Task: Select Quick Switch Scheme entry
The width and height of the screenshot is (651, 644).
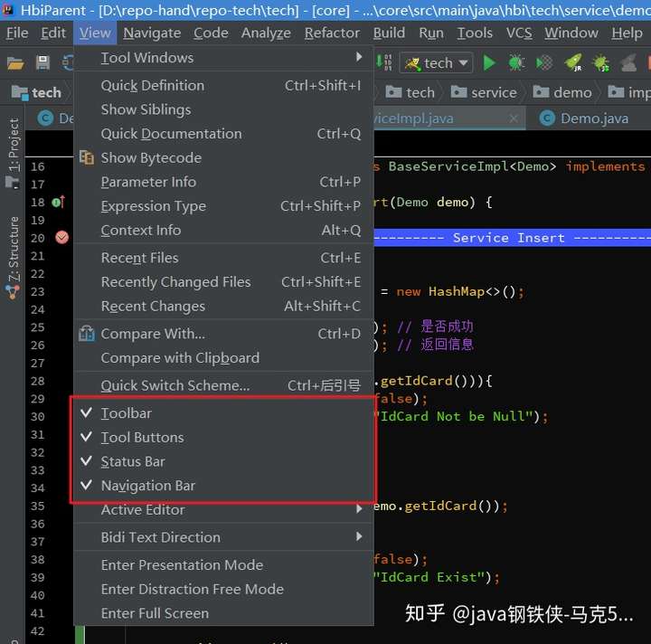Action: click(224, 385)
